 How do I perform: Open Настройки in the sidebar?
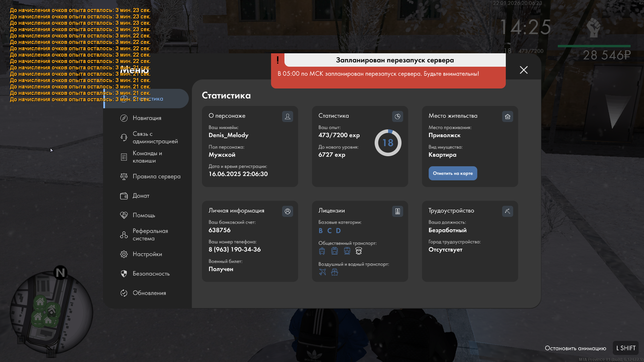147,254
